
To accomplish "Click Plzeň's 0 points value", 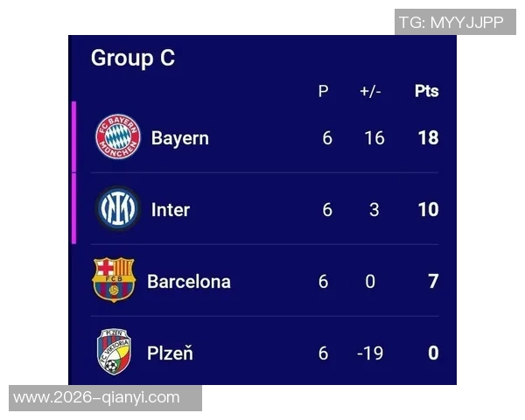I will (x=433, y=353).
